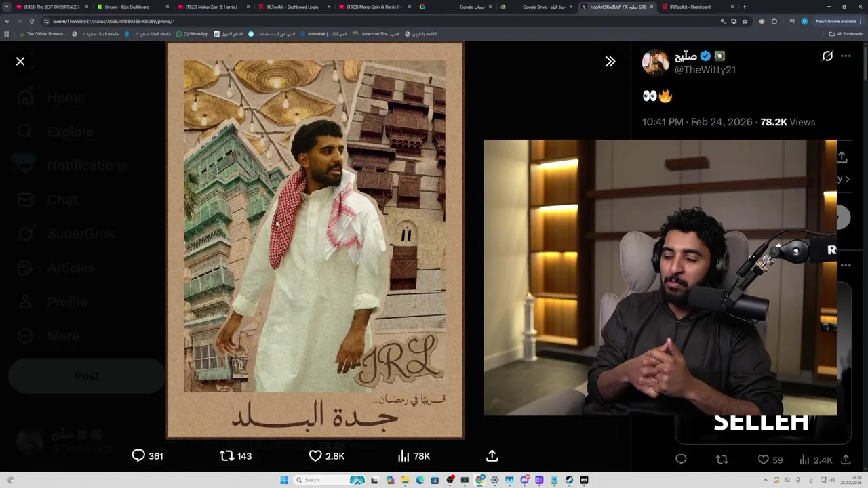
Task: Open Google Chrome from the taskbar
Action: coord(480,480)
